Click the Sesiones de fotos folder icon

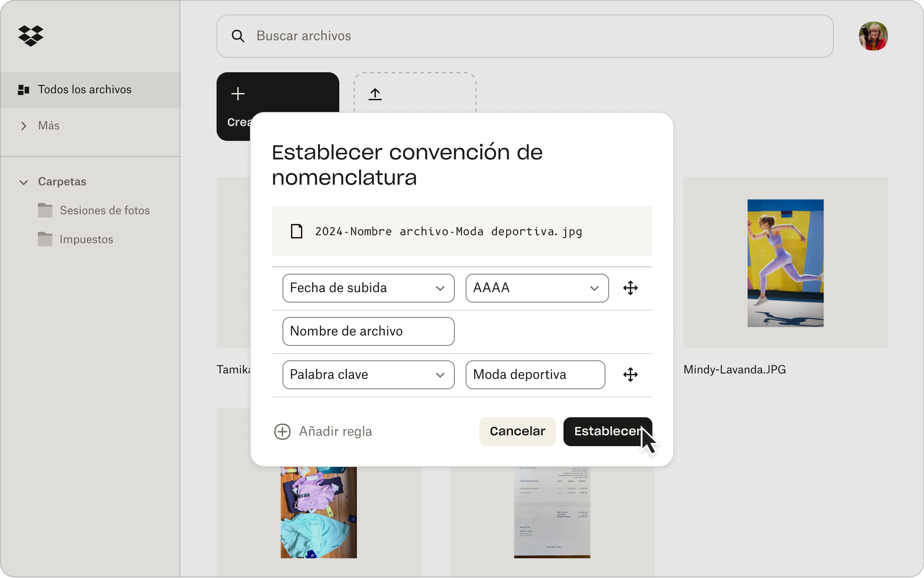[45, 210]
